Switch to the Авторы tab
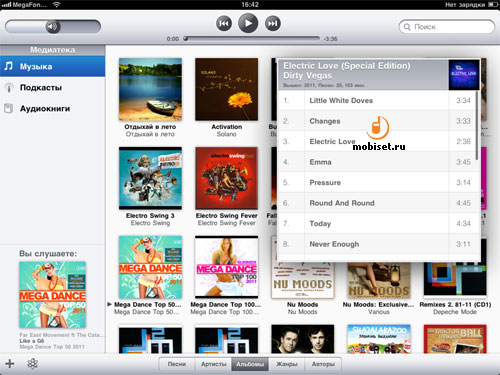 tap(323, 364)
